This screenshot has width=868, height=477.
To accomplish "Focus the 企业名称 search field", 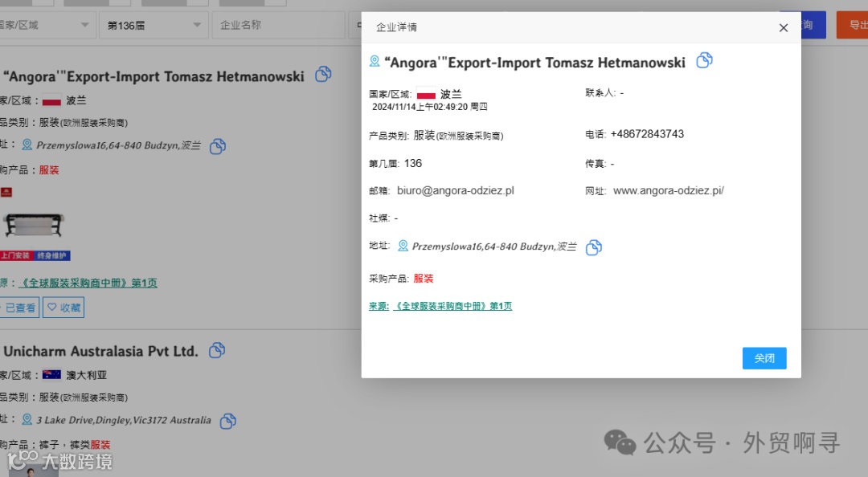I will (x=278, y=26).
